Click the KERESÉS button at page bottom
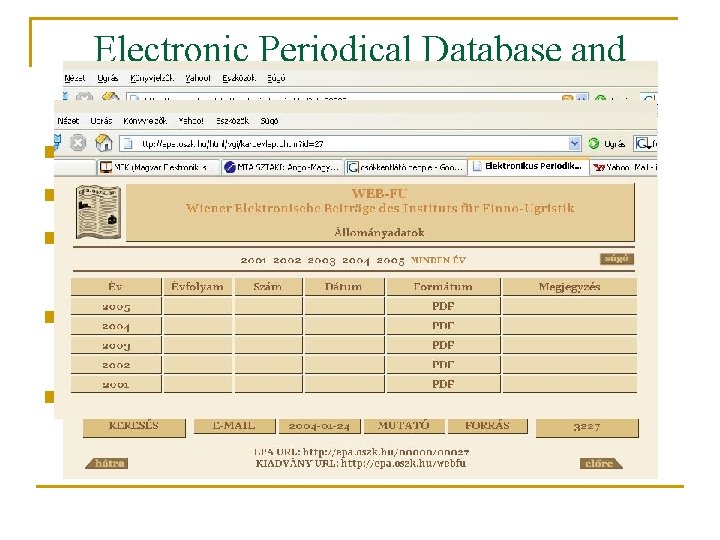This screenshot has height=540, width=720. 134,427
